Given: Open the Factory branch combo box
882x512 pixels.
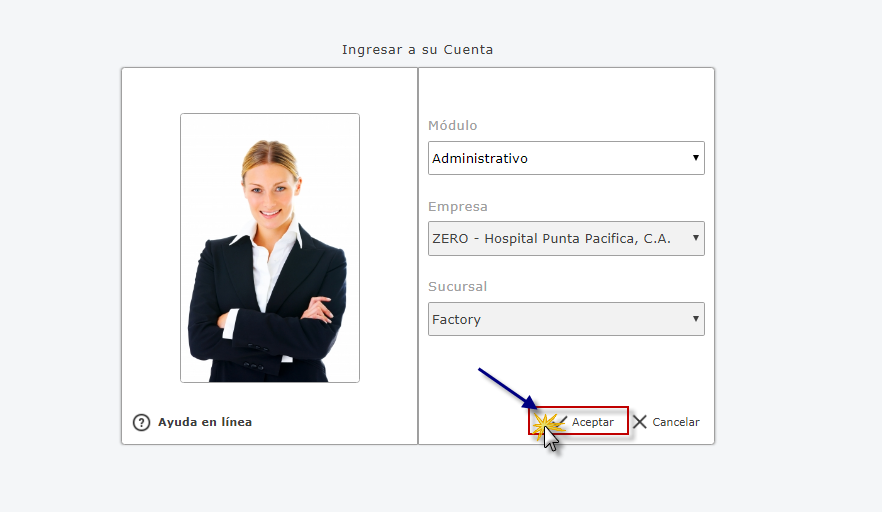Looking at the screenshot, I should click(566, 319).
